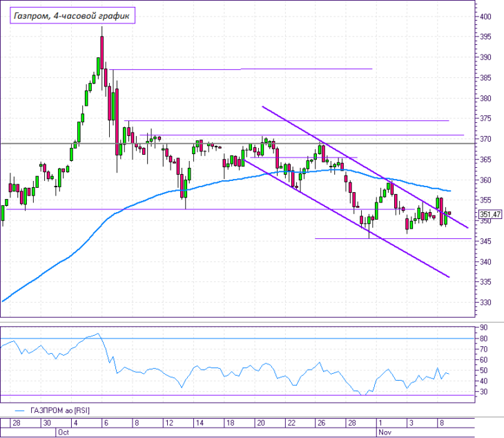Click the 335 price axis label
This screenshot has height=438, width=504.
(x=485, y=282)
